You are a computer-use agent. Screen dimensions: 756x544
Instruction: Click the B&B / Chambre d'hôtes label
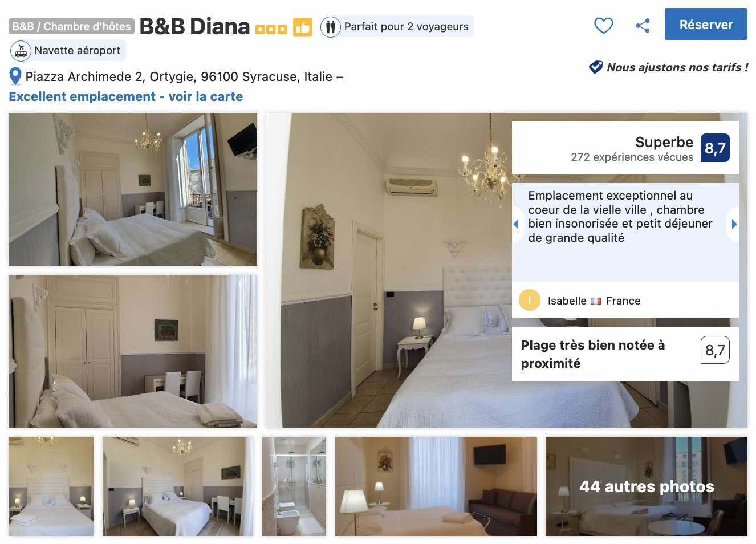(71, 26)
